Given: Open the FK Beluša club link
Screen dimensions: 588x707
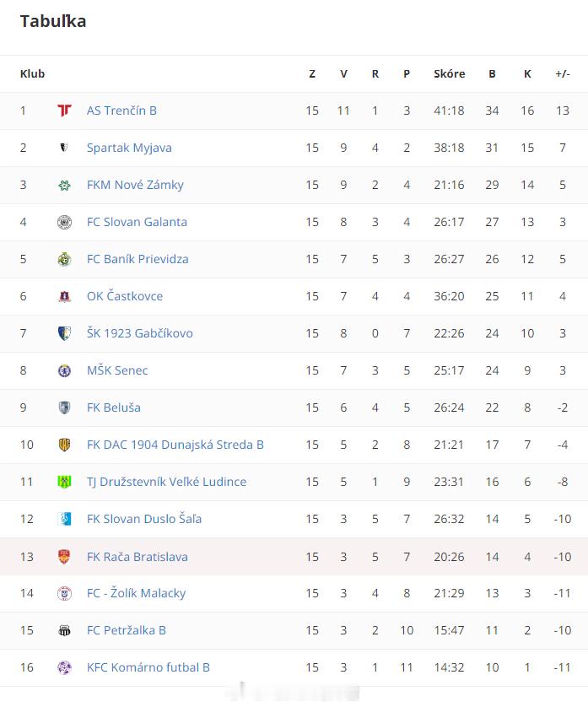Looking at the screenshot, I should (x=114, y=407).
